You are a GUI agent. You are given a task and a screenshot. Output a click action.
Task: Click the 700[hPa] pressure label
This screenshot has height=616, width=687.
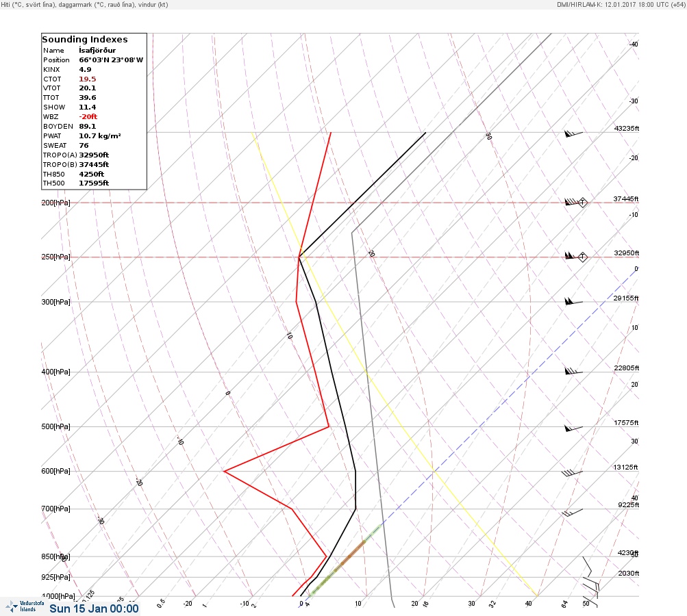point(55,509)
